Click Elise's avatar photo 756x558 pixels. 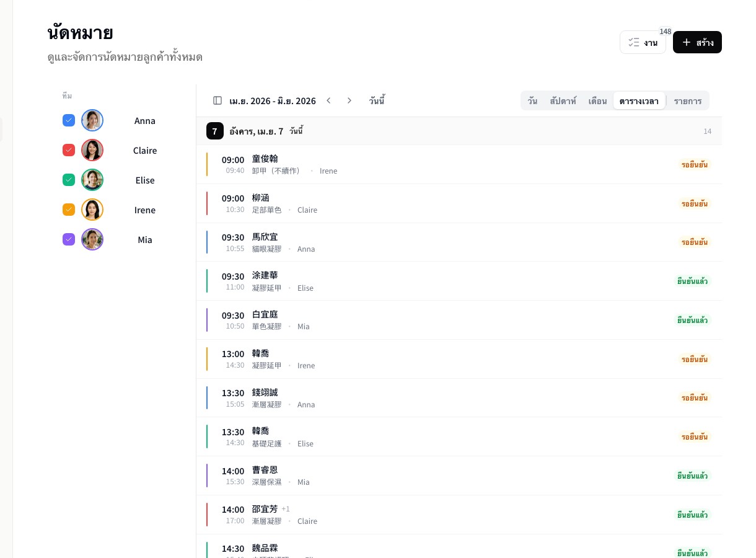92,180
